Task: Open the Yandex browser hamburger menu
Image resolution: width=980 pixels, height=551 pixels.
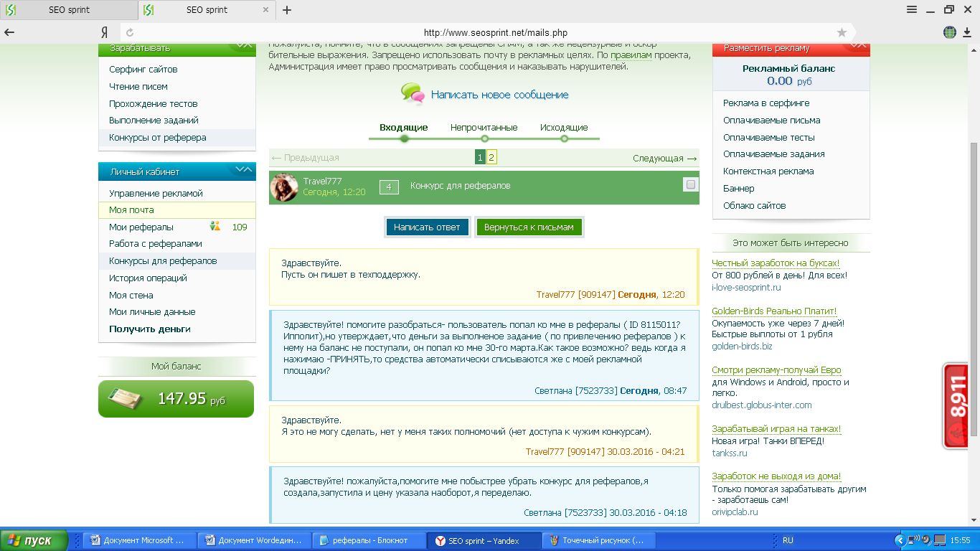Action: tap(912, 9)
